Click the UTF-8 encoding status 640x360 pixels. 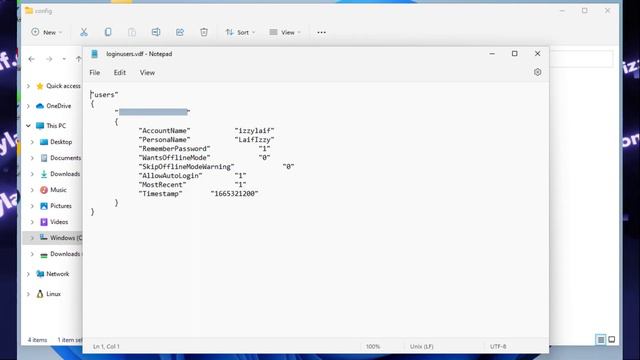click(x=498, y=347)
